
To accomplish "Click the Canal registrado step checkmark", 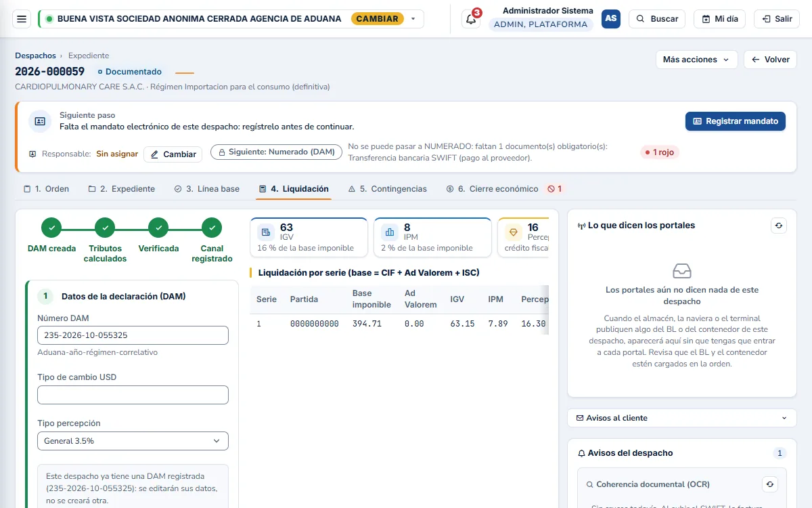I will pyautogui.click(x=212, y=228).
